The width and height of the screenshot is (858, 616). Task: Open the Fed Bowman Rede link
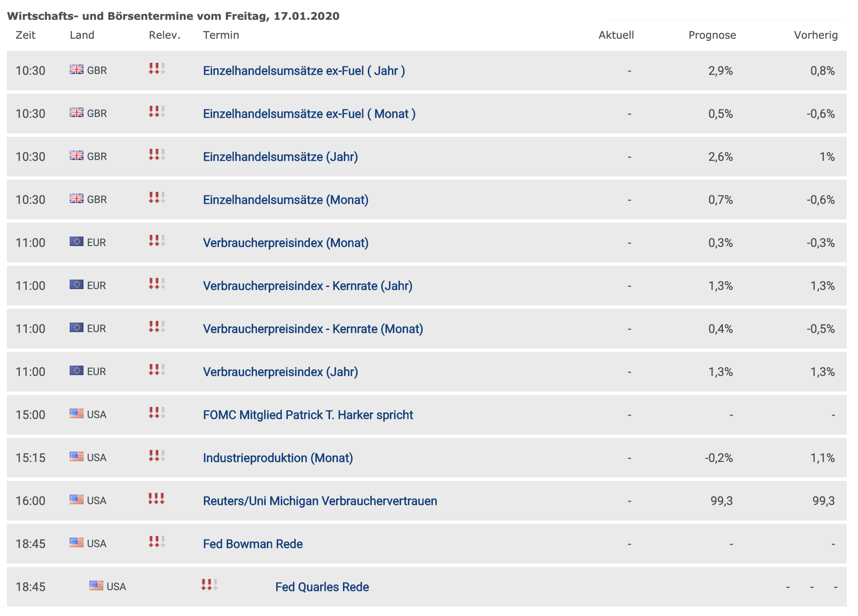point(253,544)
